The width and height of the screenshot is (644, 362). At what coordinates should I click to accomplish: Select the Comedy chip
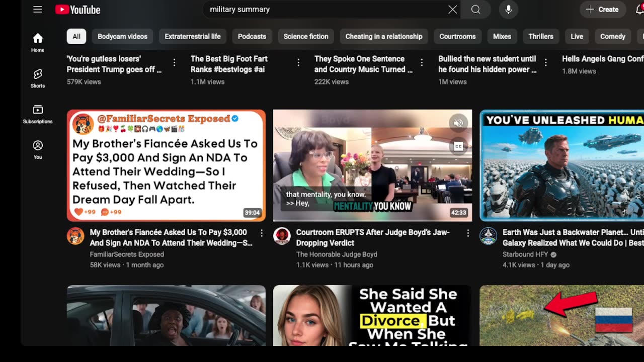(x=613, y=36)
